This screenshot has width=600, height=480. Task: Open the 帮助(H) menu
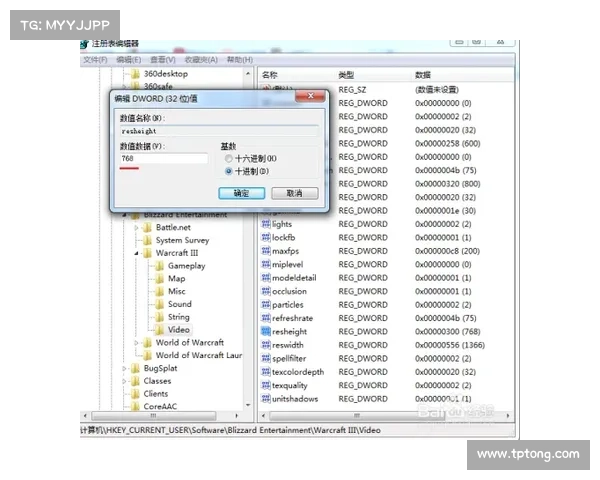[240, 60]
